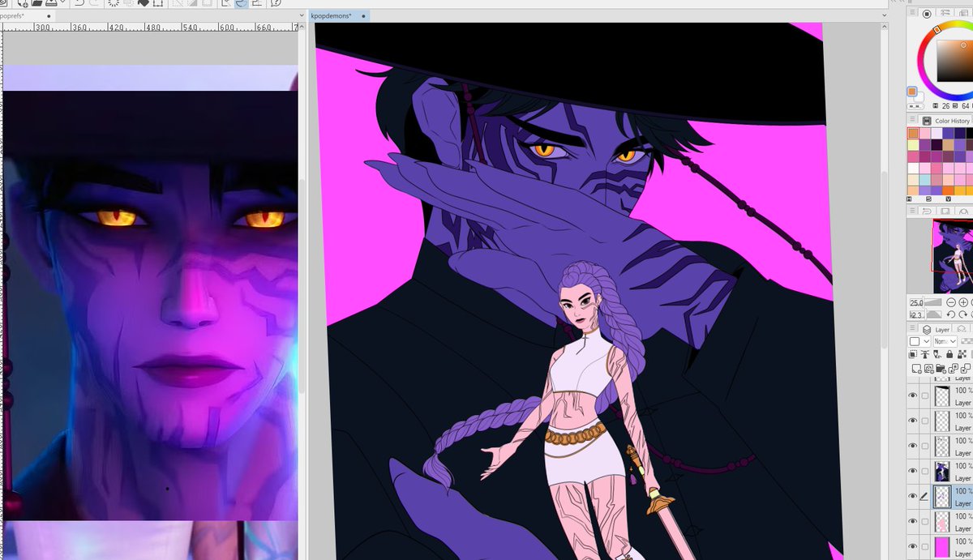
Task: Select the Undo icon in the toolbar
Action: point(79,5)
